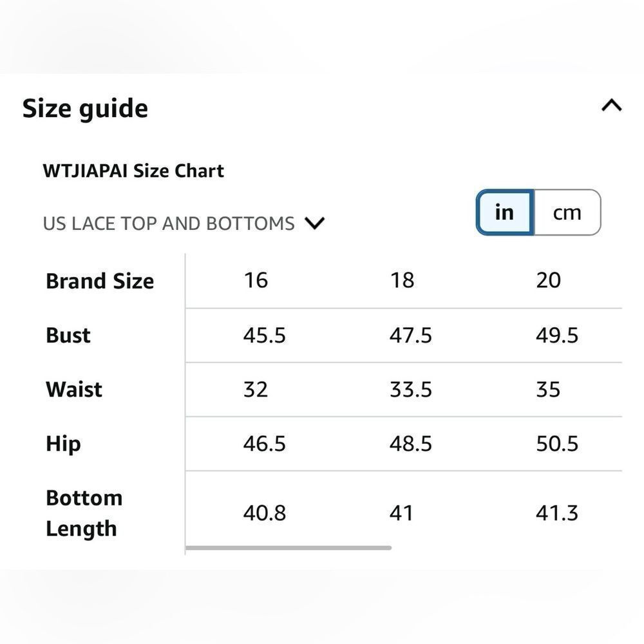Select brand size 18 column header
The width and height of the screenshot is (644, 644).
point(402,281)
